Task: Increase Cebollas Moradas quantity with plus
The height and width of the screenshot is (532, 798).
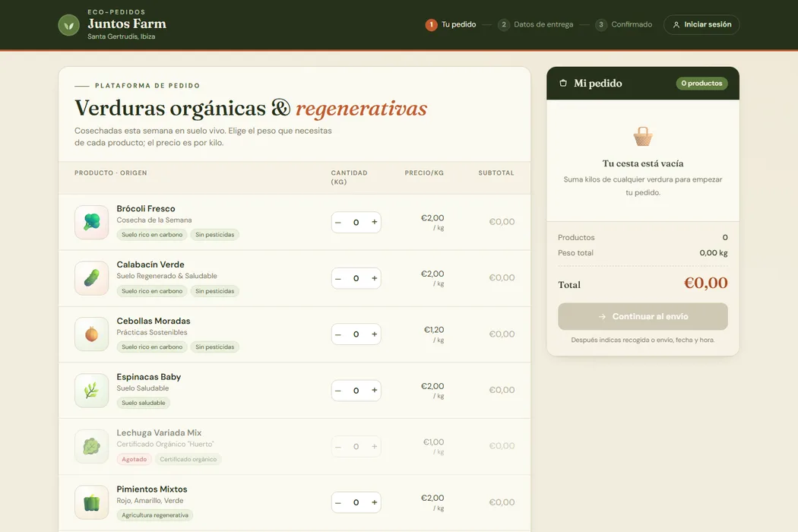Action: click(x=374, y=334)
